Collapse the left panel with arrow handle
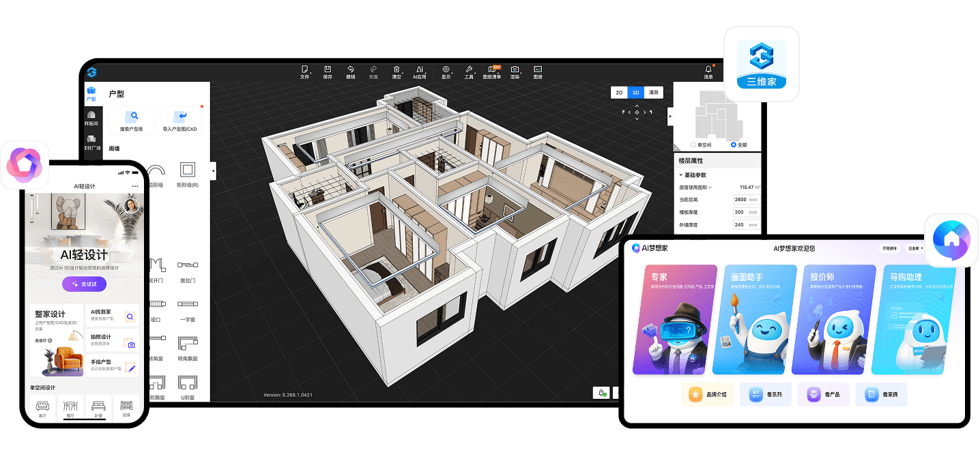The width and height of the screenshot is (980, 450). click(x=214, y=170)
